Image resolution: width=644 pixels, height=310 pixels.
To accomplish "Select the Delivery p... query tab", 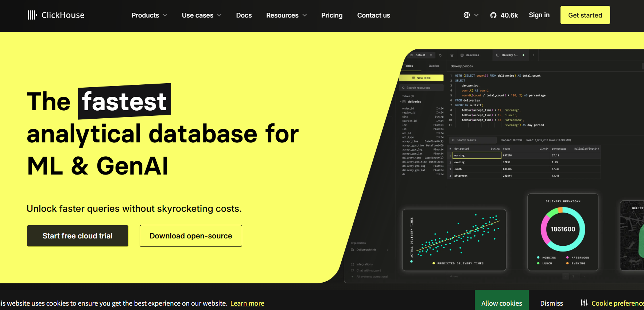I will (x=509, y=55).
